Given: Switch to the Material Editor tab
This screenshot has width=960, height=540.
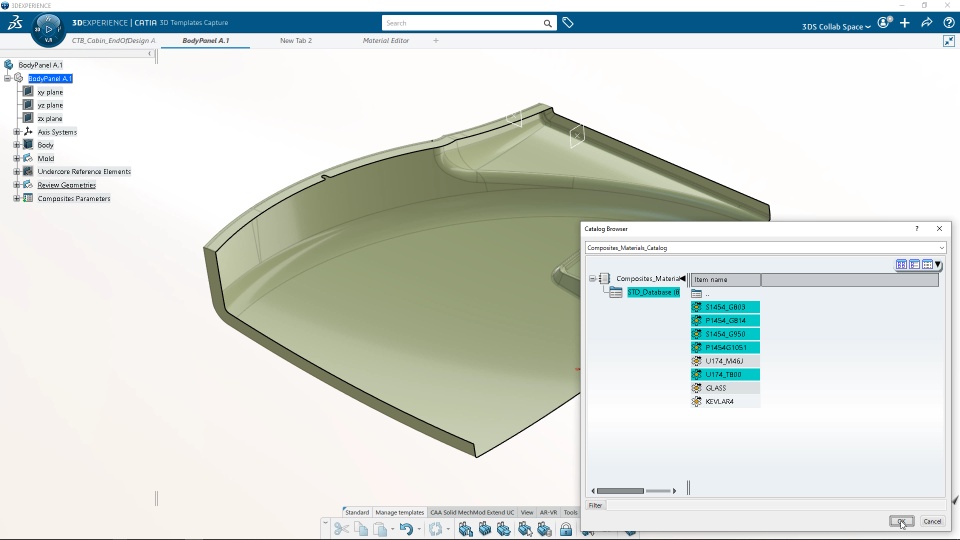Looking at the screenshot, I should (386, 40).
